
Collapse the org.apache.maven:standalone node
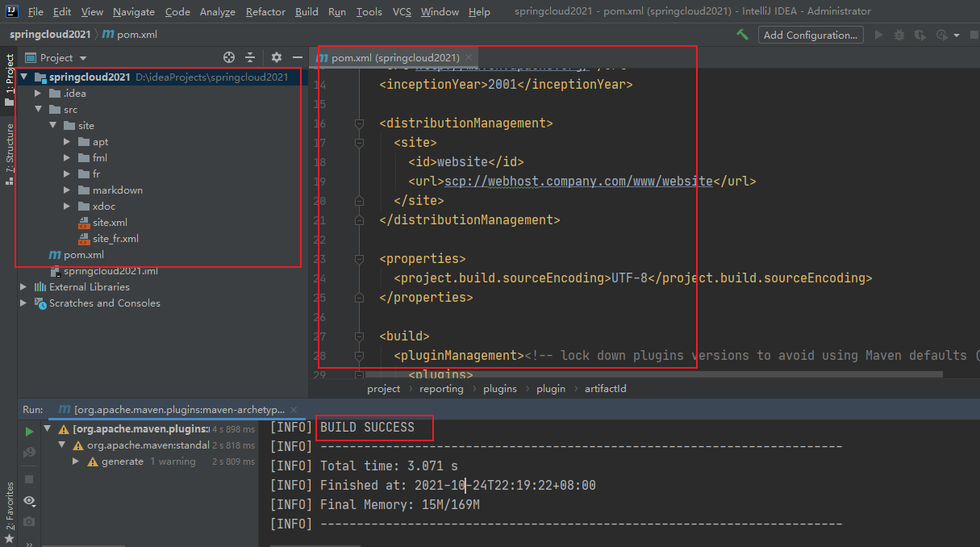[x=61, y=445]
